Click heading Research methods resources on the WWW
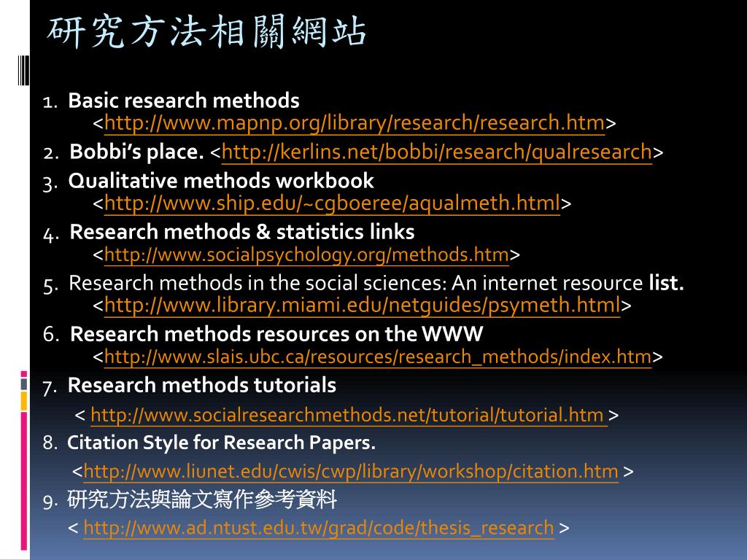Image resolution: width=747 pixels, height=560 pixels. pos(276,334)
